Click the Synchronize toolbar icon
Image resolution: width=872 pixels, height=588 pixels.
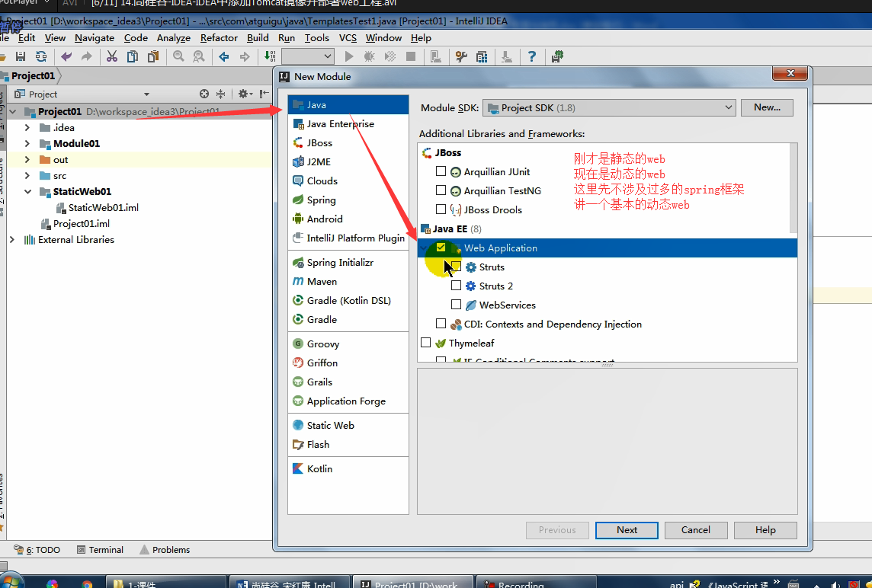tap(41, 56)
